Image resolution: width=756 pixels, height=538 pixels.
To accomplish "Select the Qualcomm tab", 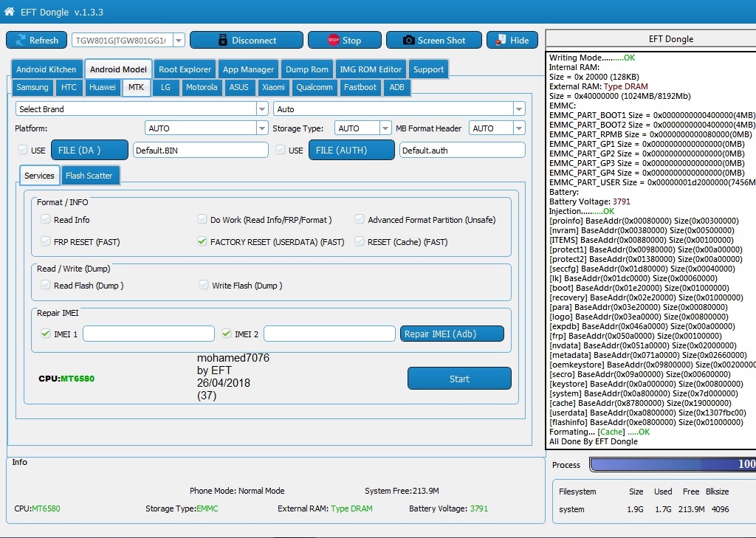I will point(315,87).
